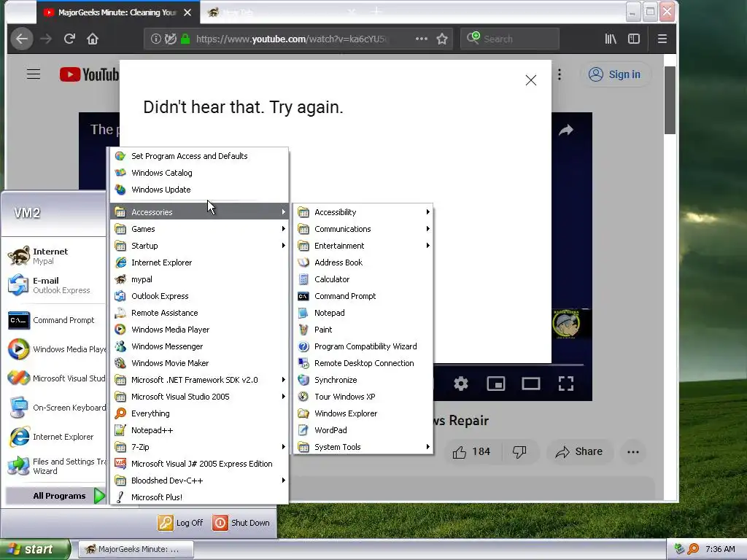
Task: Open On-Screen Keyboard from Start menu
Action: pyautogui.click(x=55, y=408)
